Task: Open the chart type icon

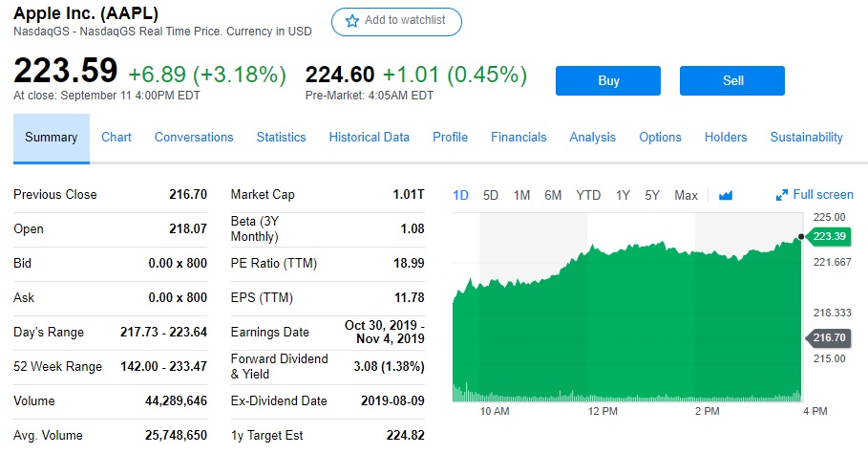Action: 726,195
